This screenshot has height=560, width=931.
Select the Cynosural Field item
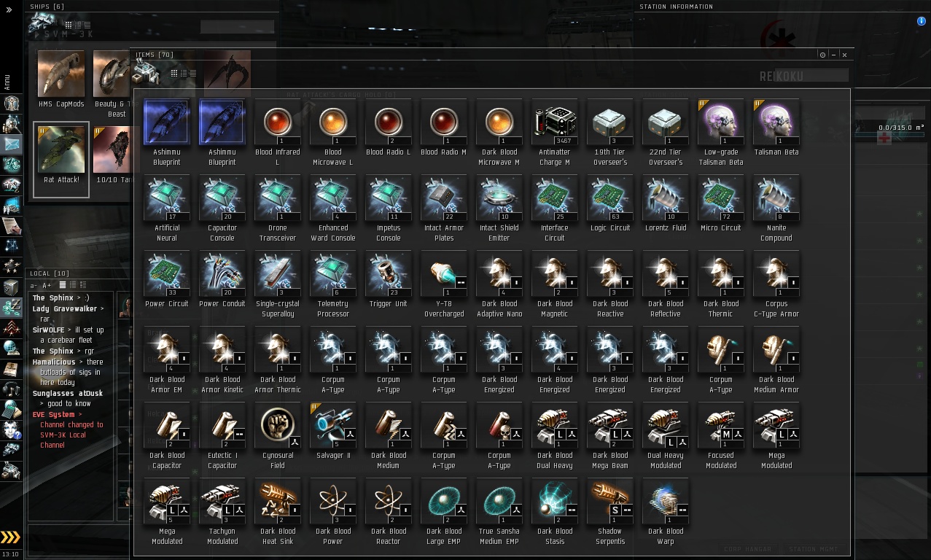278,436
